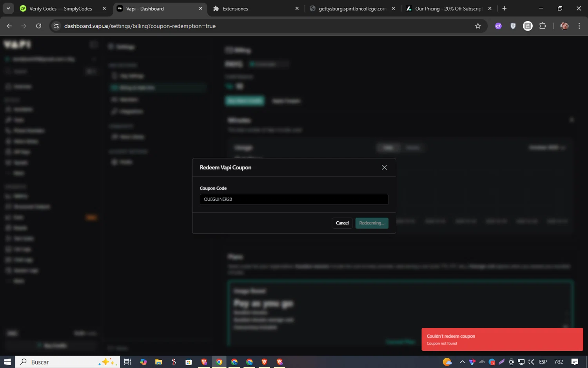Close the Our Pricing tab
This screenshot has height=368, width=588.
pyautogui.click(x=490, y=9)
